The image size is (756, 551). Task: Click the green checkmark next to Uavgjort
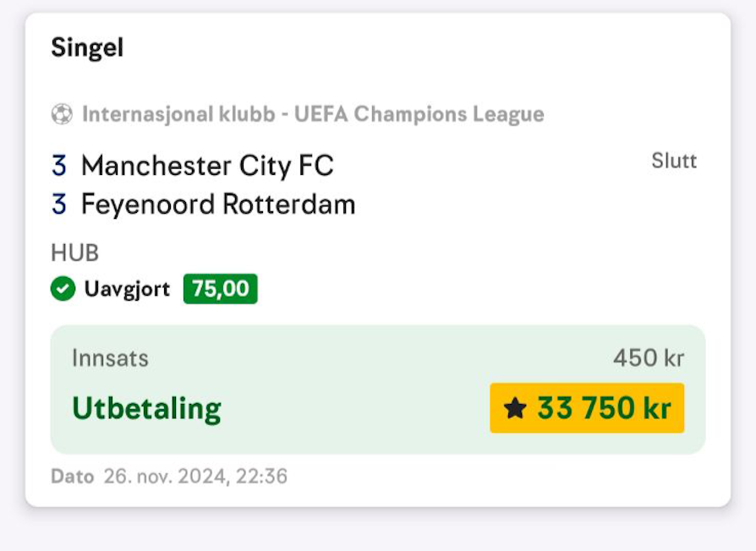tap(63, 288)
